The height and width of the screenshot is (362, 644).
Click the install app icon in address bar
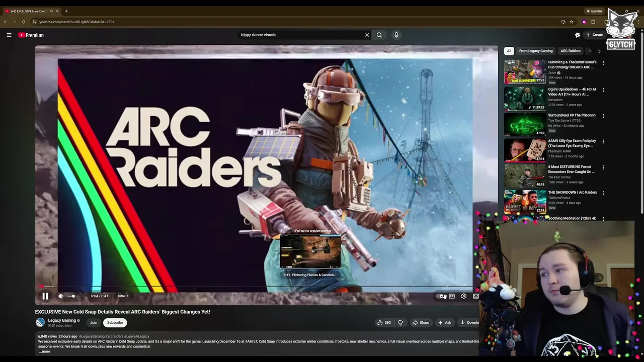pyautogui.click(x=563, y=22)
